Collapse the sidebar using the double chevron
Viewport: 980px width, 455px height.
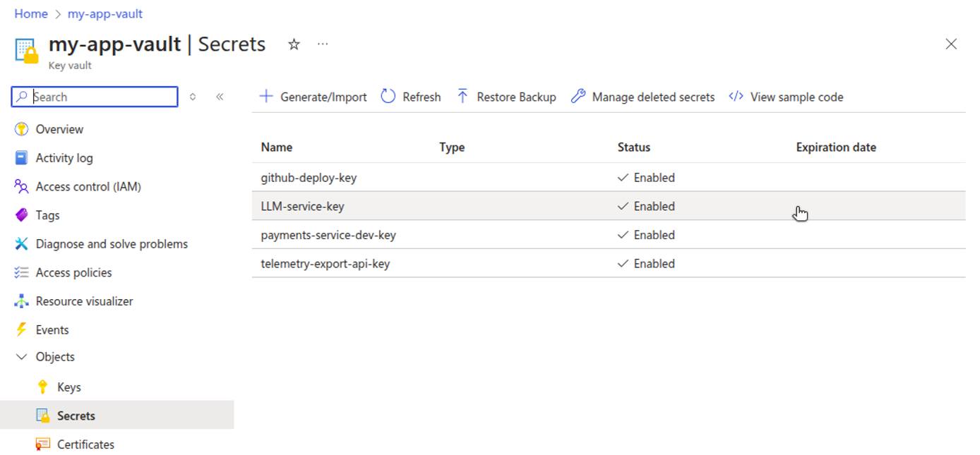(x=219, y=97)
